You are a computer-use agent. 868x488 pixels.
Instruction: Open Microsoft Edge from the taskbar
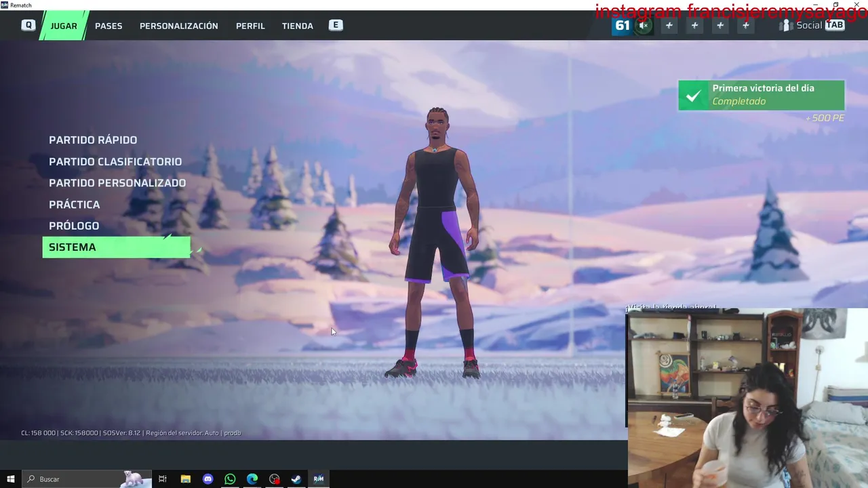[x=252, y=479]
